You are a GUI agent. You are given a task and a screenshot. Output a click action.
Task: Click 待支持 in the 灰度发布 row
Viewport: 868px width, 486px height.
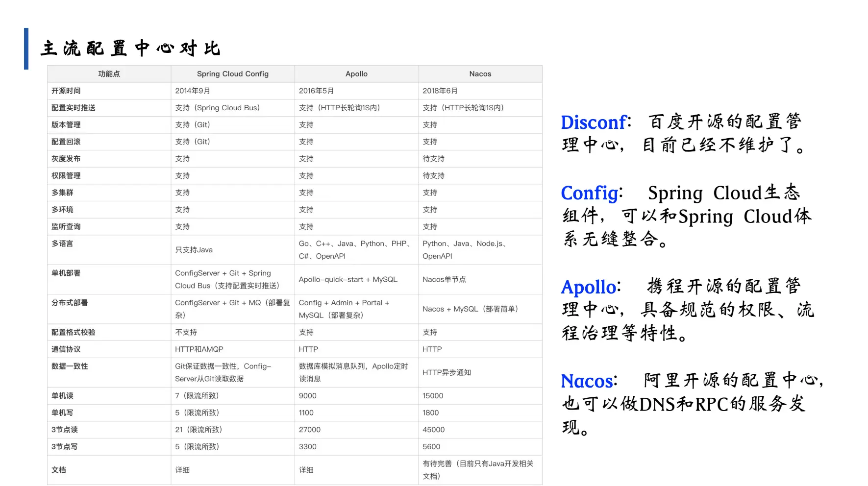[434, 159]
